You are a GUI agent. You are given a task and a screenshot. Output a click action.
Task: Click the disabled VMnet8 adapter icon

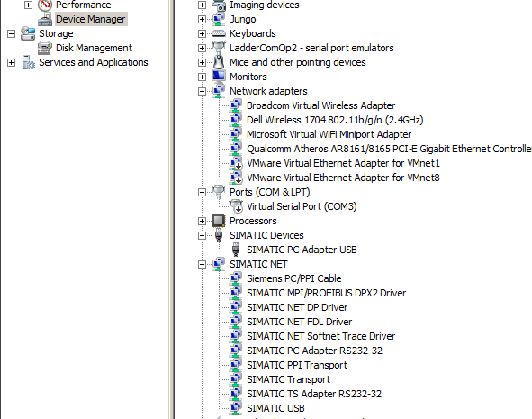pos(236,178)
